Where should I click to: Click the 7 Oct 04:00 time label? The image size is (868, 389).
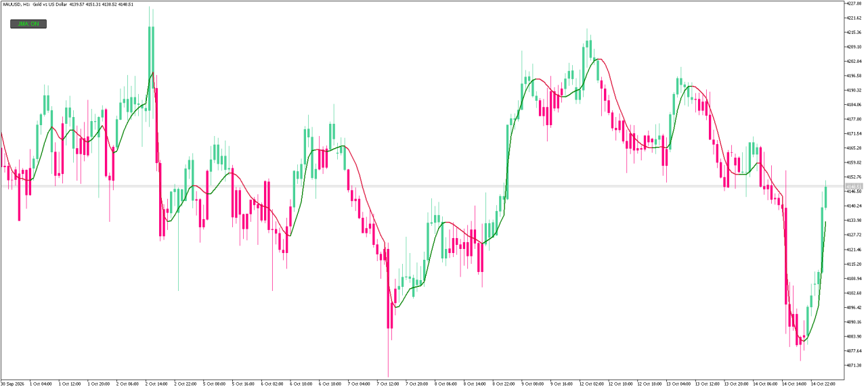tap(360, 384)
